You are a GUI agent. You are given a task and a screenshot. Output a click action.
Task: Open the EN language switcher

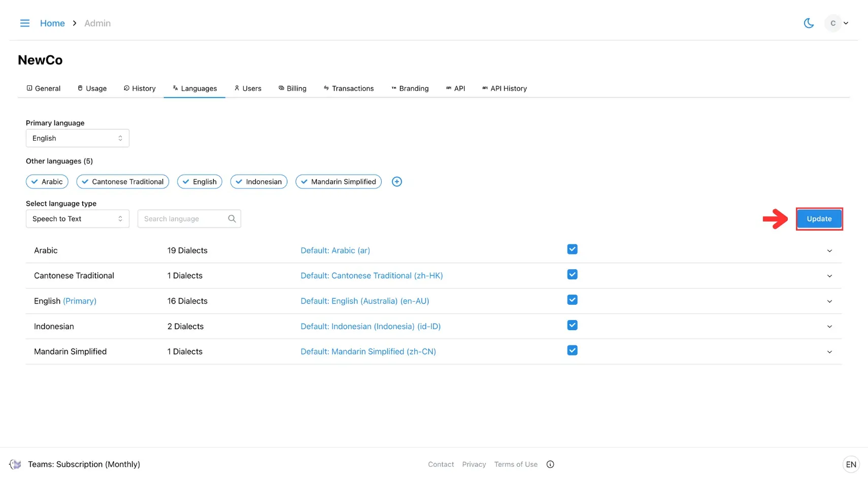(851, 464)
